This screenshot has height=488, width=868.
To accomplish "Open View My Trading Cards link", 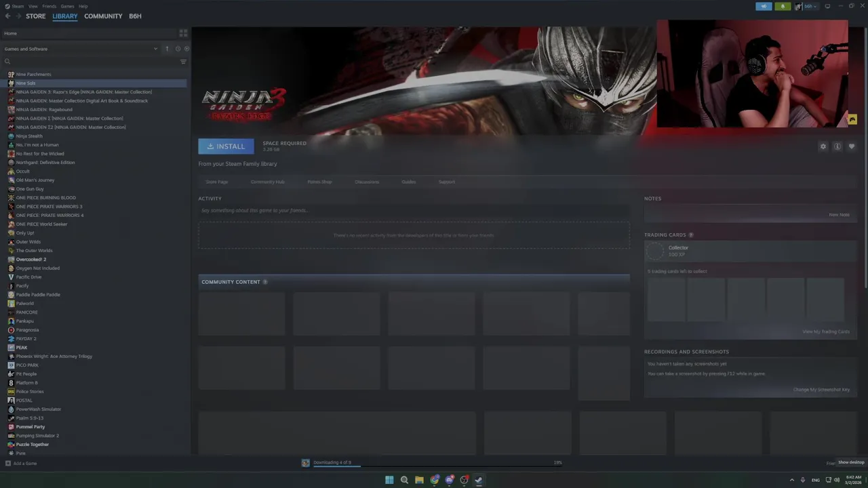I will coord(826,331).
